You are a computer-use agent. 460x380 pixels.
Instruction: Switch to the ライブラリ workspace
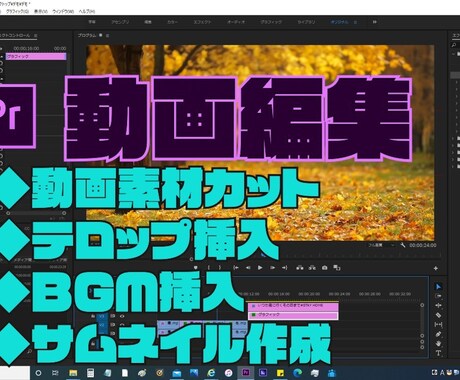(x=306, y=22)
